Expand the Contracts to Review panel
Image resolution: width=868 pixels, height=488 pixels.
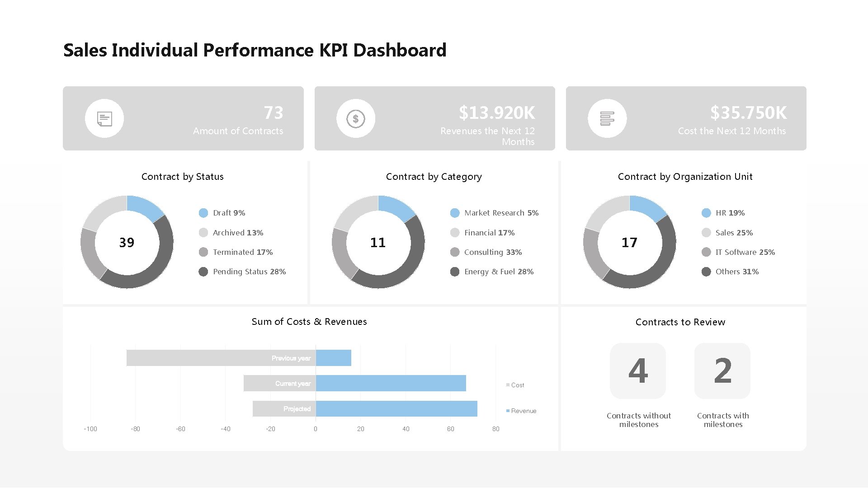pyautogui.click(x=680, y=322)
